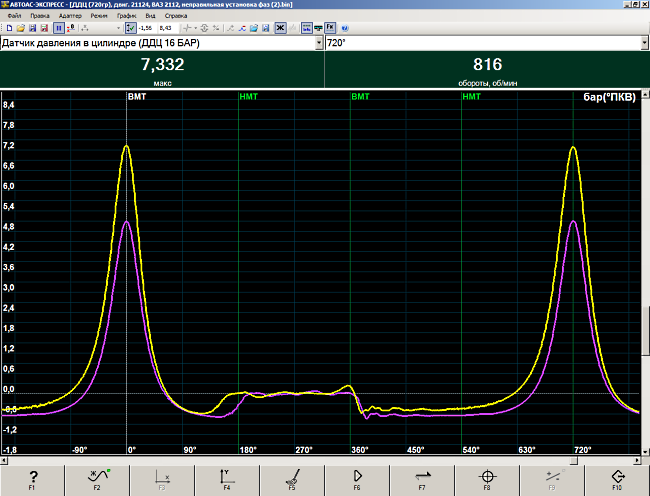Open the 720° range dropdown
Image resolution: width=650 pixels, height=496 pixels.
pyautogui.click(x=643, y=44)
